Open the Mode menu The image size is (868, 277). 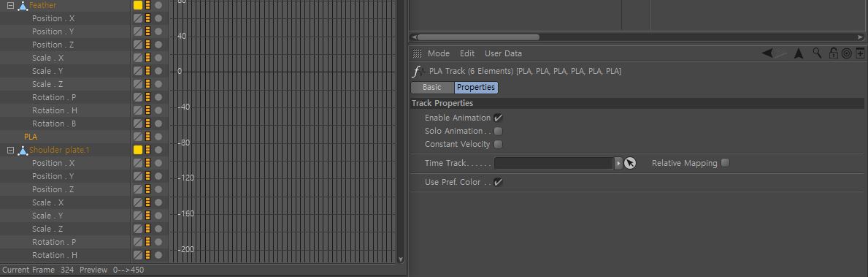click(x=439, y=54)
